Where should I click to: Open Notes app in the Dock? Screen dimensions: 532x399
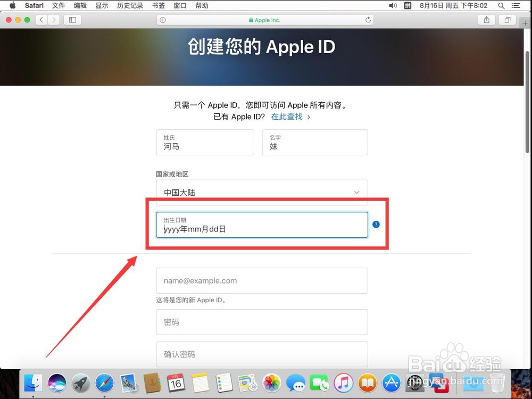200,383
